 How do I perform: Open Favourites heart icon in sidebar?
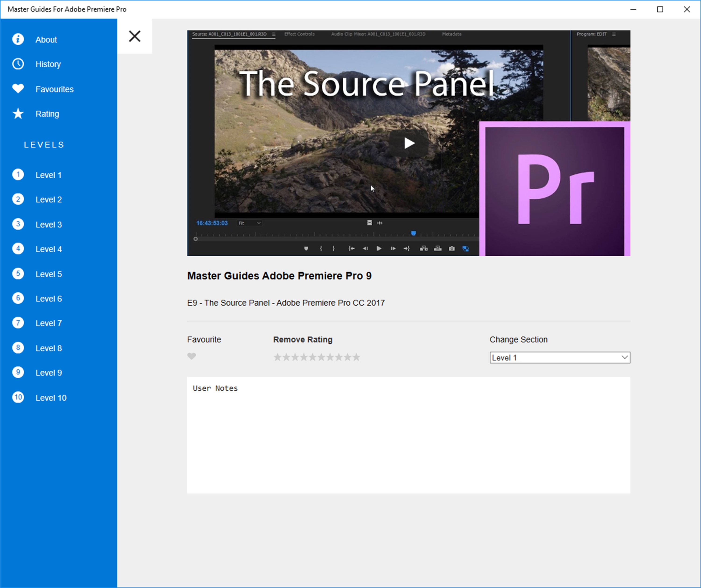click(x=18, y=89)
